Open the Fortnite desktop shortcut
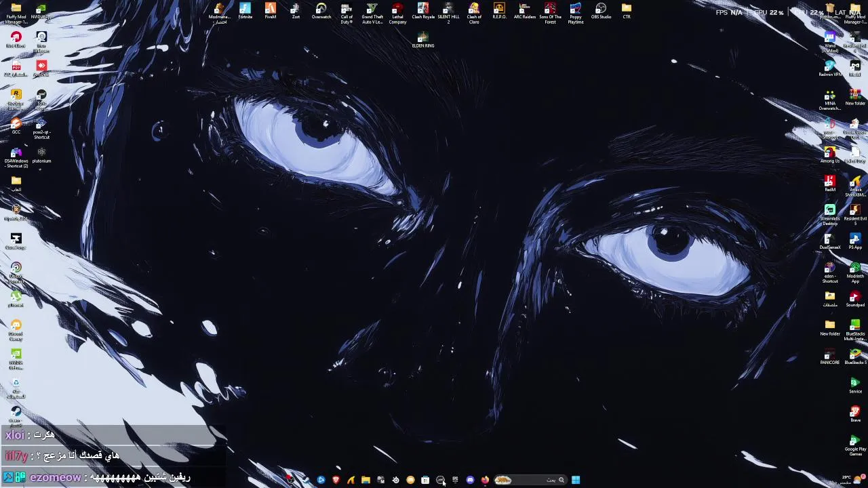Viewport: 868px width, 488px height. tap(245, 12)
